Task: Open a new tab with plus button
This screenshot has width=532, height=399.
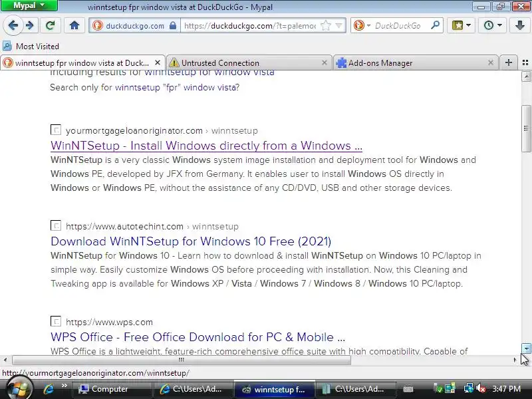Action: click(x=508, y=63)
